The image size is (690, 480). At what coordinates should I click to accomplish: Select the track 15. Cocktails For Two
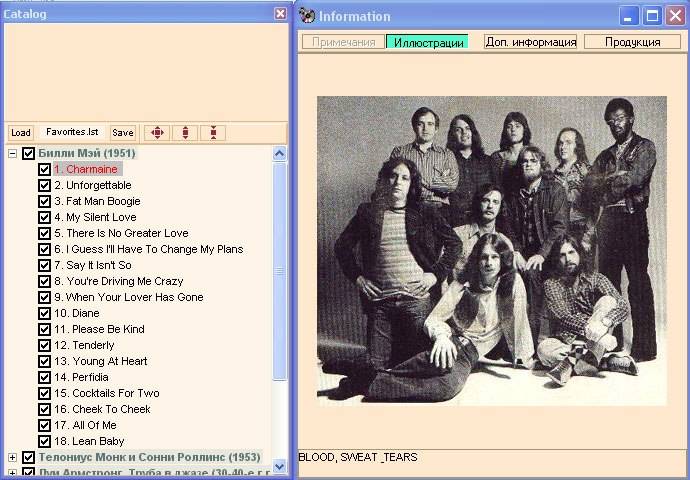(x=107, y=393)
